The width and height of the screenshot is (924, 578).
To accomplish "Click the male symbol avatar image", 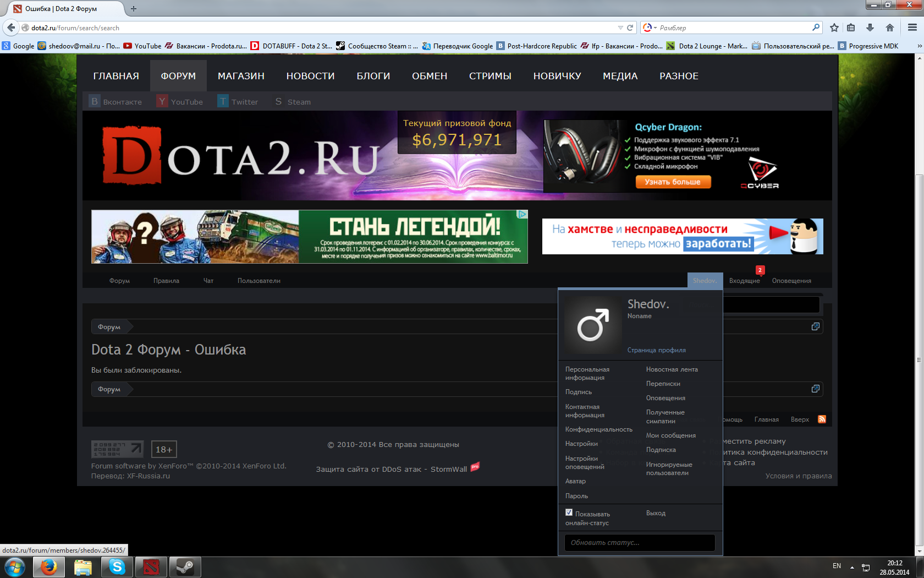I will [593, 325].
